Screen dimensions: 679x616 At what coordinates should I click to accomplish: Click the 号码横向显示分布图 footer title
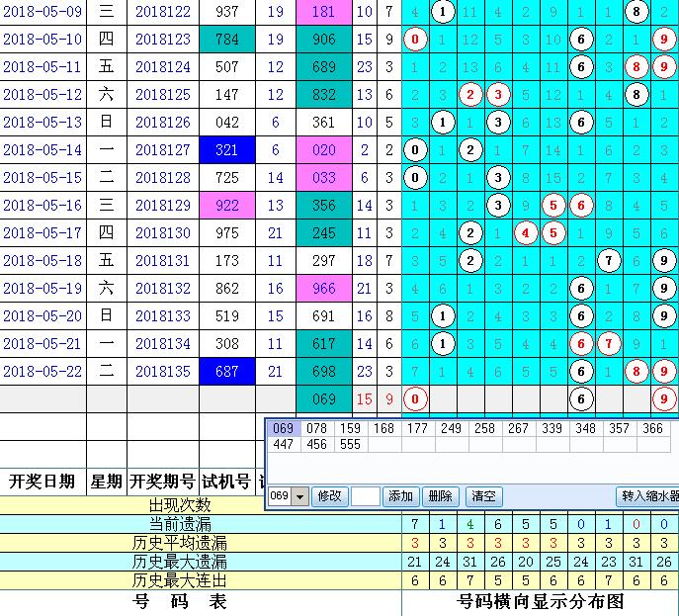pos(541,602)
